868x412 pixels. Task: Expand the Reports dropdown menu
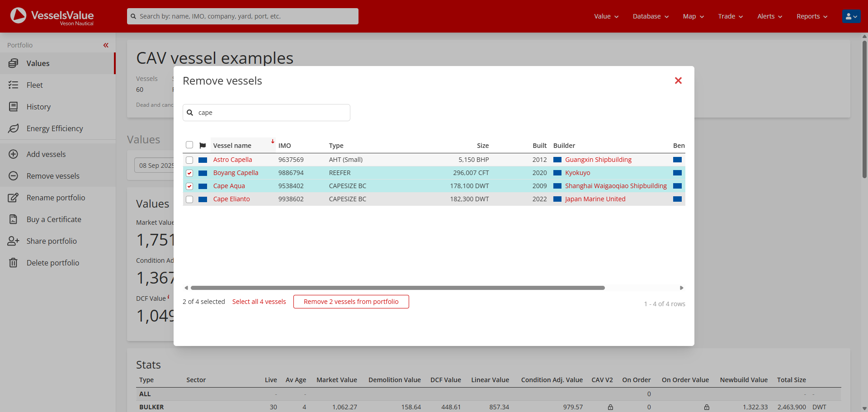point(811,16)
